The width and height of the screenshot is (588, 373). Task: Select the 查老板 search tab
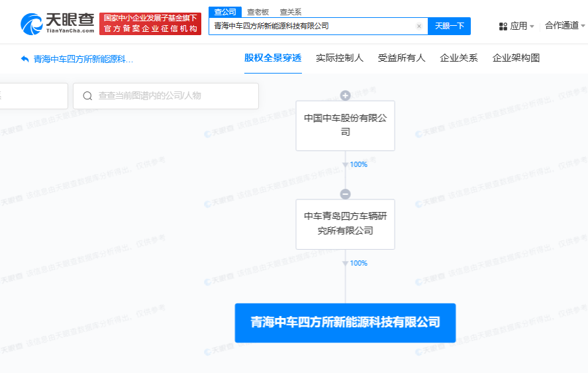click(x=258, y=12)
